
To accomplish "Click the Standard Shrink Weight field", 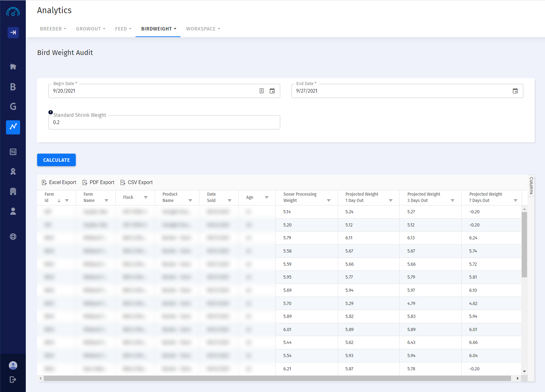I will [164, 122].
